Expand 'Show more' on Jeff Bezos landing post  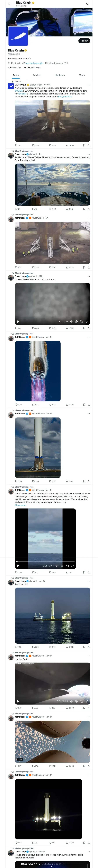tap(20, 505)
